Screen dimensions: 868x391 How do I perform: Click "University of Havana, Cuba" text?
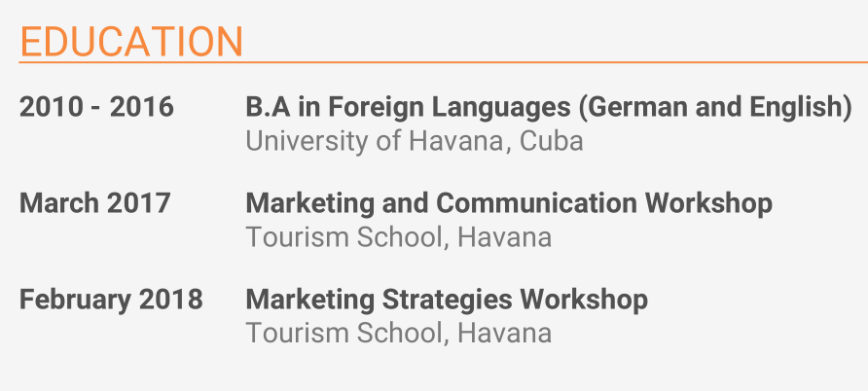(x=414, y=141)
